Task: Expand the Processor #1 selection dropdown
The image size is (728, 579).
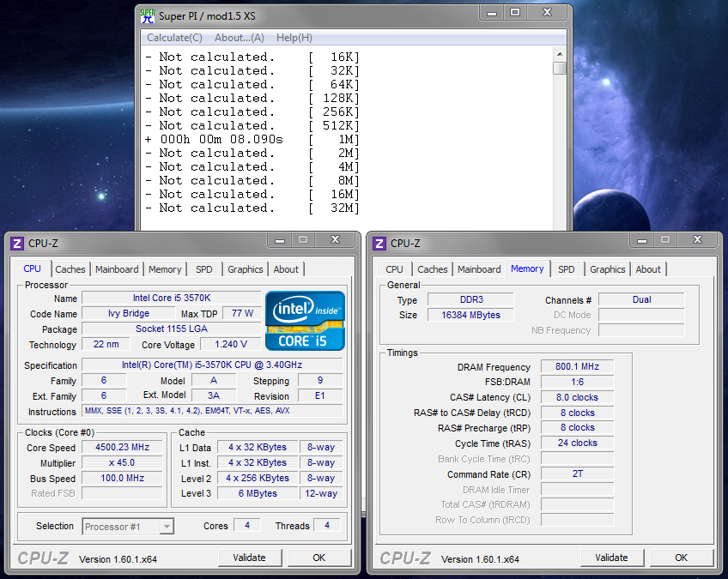Action: click(x=167, y=527)
